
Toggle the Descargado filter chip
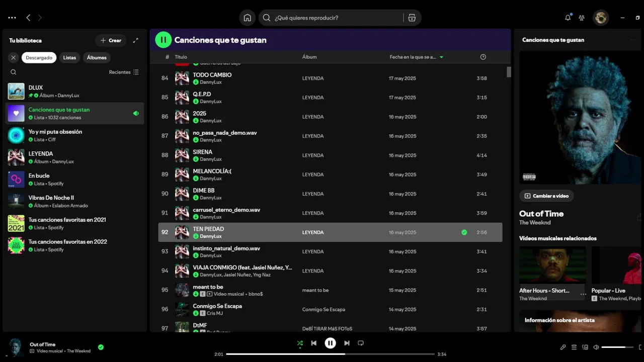39,57
